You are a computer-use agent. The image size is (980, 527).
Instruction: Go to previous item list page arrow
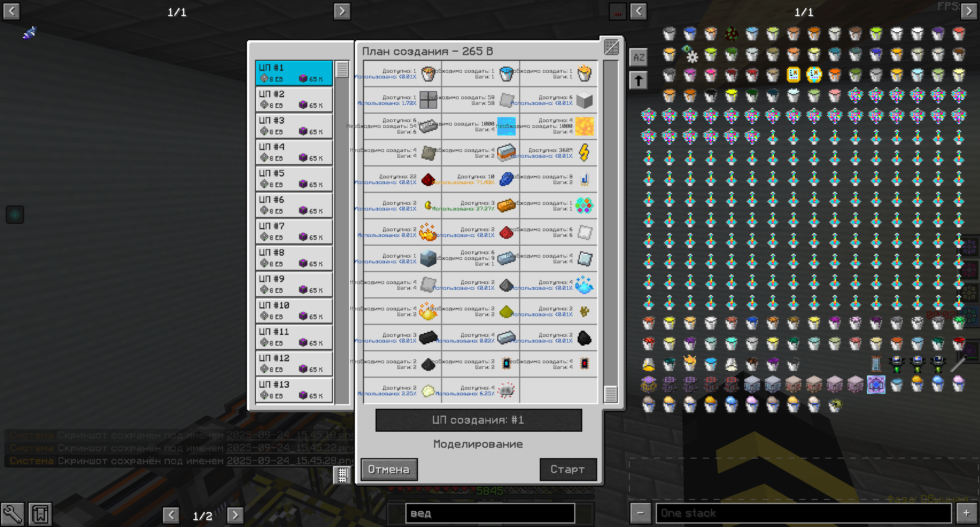(x=639, y=11)
